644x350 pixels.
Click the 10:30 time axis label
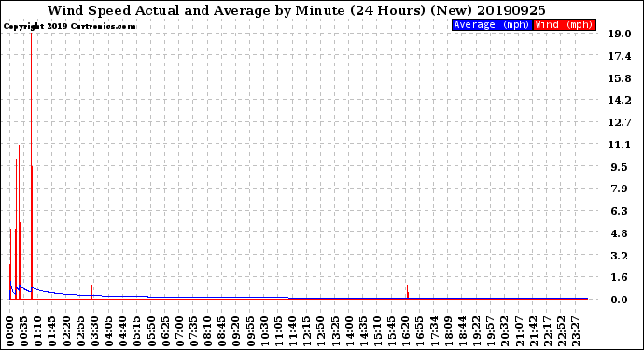pos(264,331)
